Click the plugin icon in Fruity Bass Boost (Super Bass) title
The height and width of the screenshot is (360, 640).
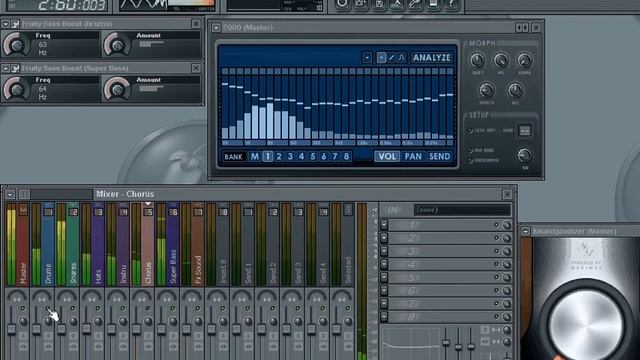point(16,68)
